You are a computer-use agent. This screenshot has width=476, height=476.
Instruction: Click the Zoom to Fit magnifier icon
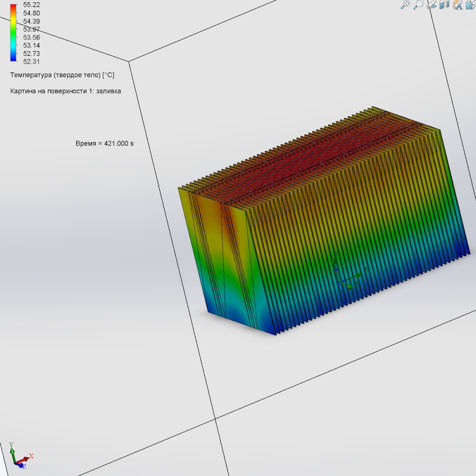(405, 5)
